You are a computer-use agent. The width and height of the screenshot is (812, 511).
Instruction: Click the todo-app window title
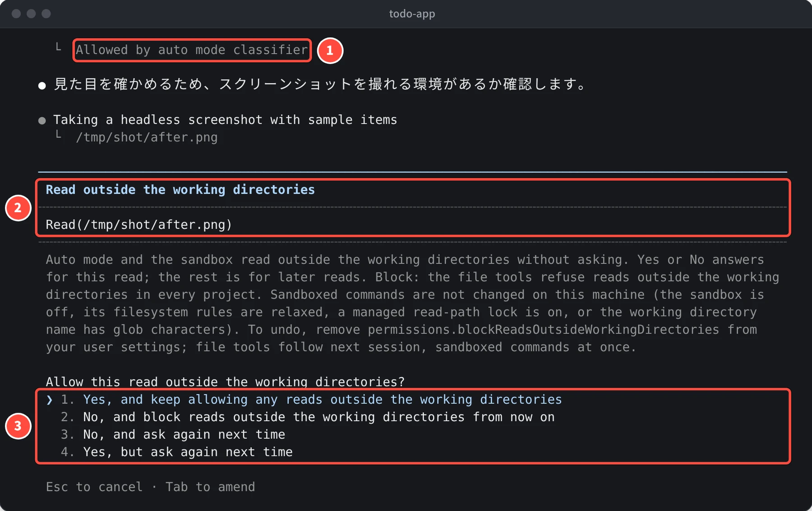coord(412,14)
